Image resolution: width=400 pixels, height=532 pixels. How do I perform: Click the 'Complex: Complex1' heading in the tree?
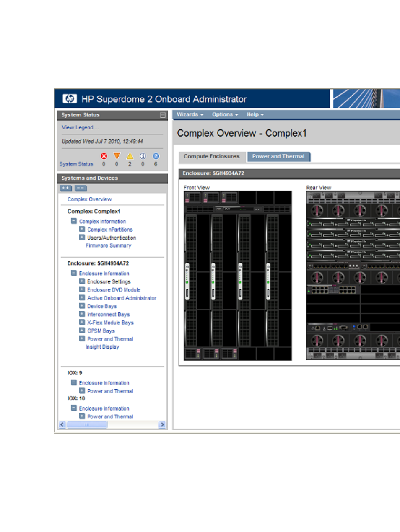click(94, 212)
